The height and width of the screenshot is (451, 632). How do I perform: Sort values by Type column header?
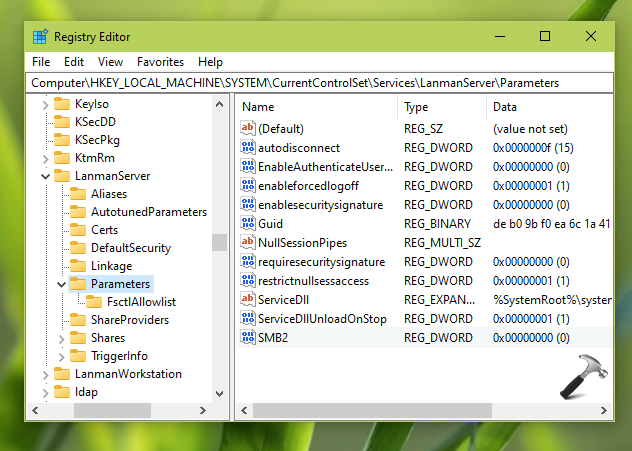point(442,107)
